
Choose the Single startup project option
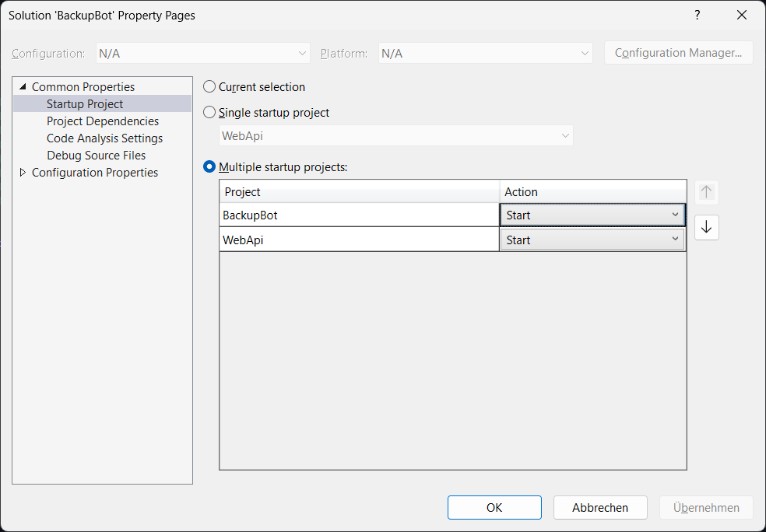(x=209, y=112)
